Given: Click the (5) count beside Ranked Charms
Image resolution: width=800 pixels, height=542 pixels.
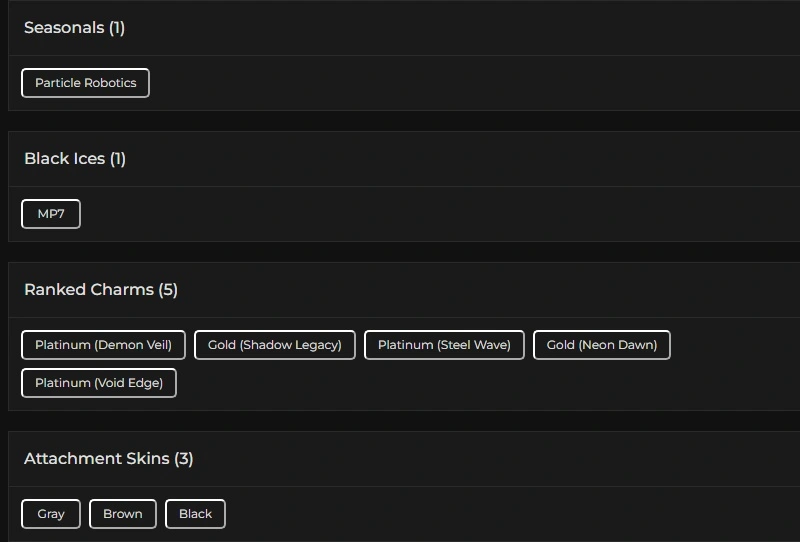Looking at the screenshot, I should tap(168, 290).
